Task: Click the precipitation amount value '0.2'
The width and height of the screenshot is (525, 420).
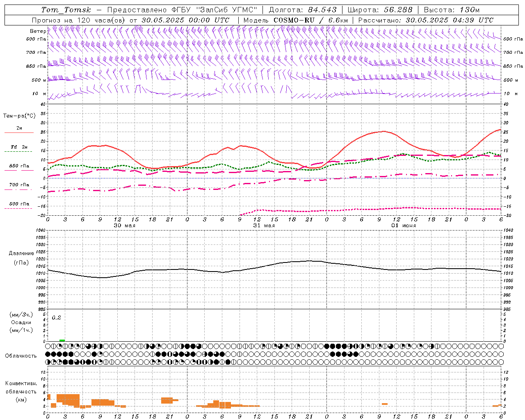Action: pyautogui.click(x=56, y=318)
